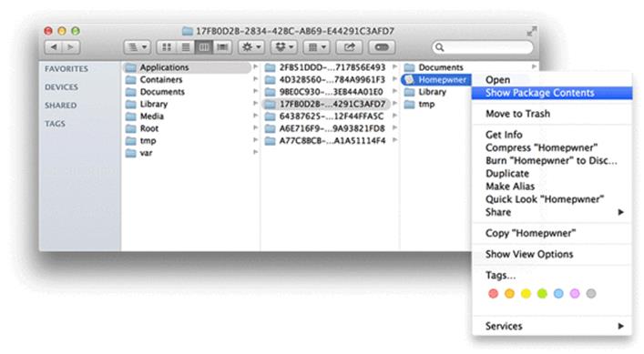Viewport: 644px width, 354px height.
Task: Expand arrow next to Media folder
Action: pyautogui.click(x=255, y=116)
